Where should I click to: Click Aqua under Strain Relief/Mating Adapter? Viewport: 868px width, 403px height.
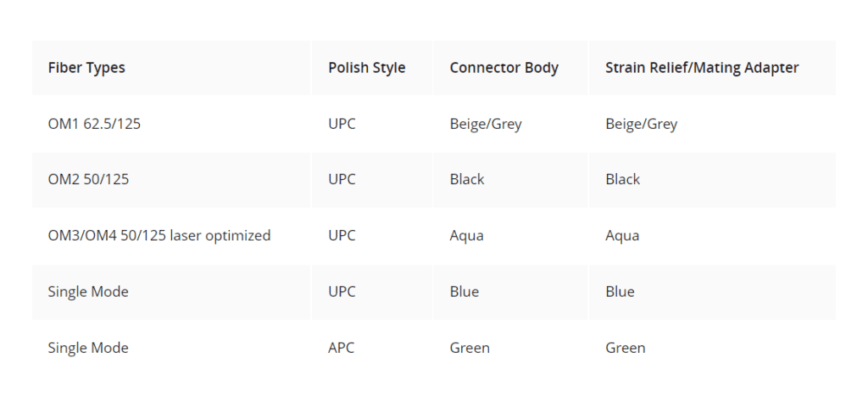(x=622, y=236)
